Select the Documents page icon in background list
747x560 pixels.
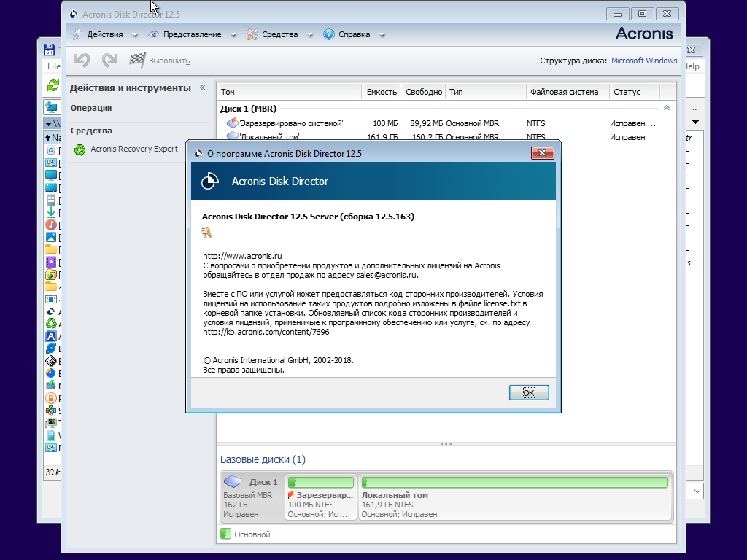pos(51,200)
